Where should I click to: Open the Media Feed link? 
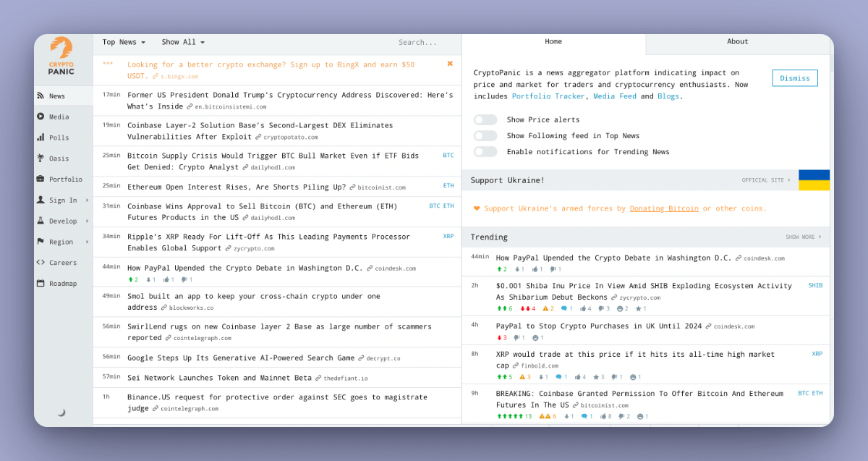click(x=615, y=96)
